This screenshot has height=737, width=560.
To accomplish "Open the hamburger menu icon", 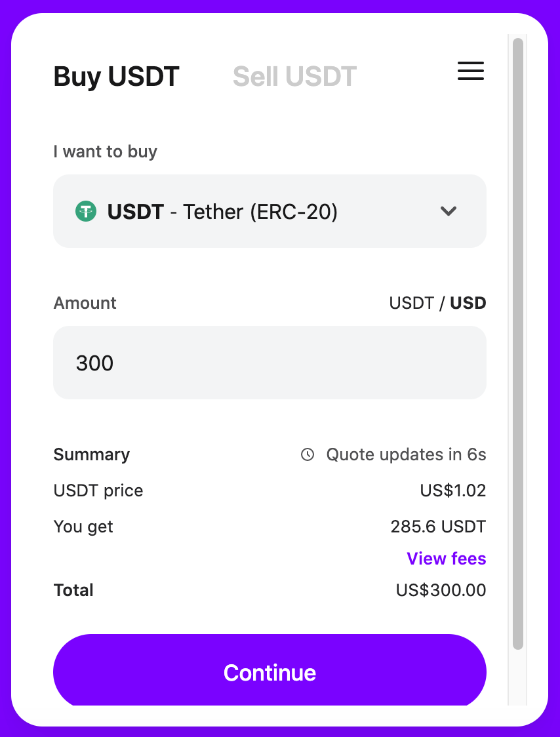I will (x=471, y=71).
